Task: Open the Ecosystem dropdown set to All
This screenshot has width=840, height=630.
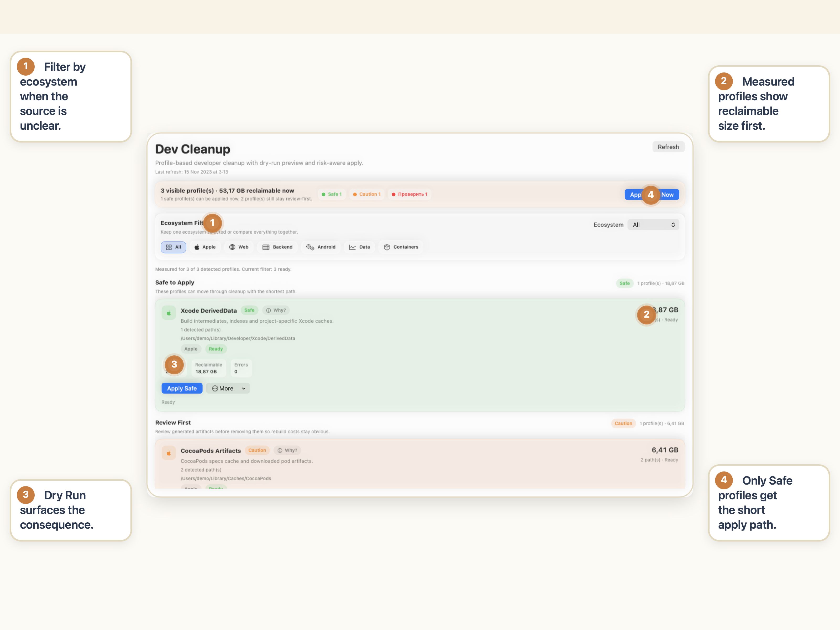Action: click(x=653, y=224)
